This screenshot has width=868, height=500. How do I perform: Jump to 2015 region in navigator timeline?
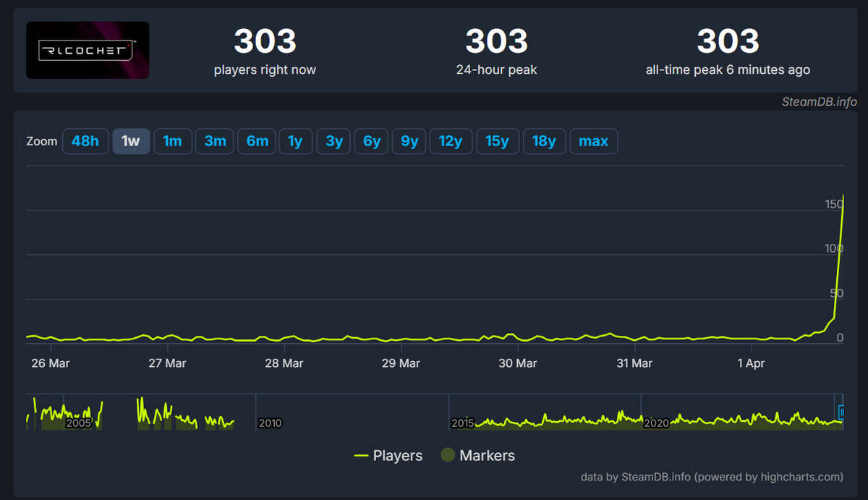pos(463,423)
